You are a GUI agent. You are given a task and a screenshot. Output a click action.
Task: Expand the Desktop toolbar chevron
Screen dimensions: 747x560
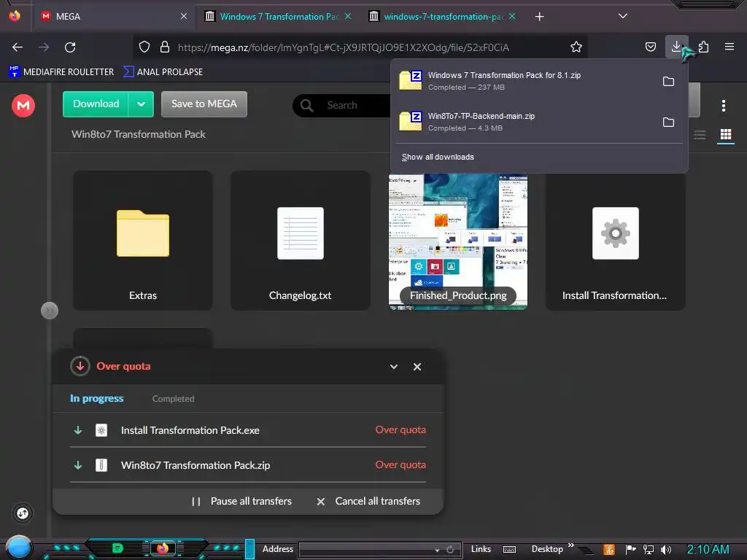(570, 545)
